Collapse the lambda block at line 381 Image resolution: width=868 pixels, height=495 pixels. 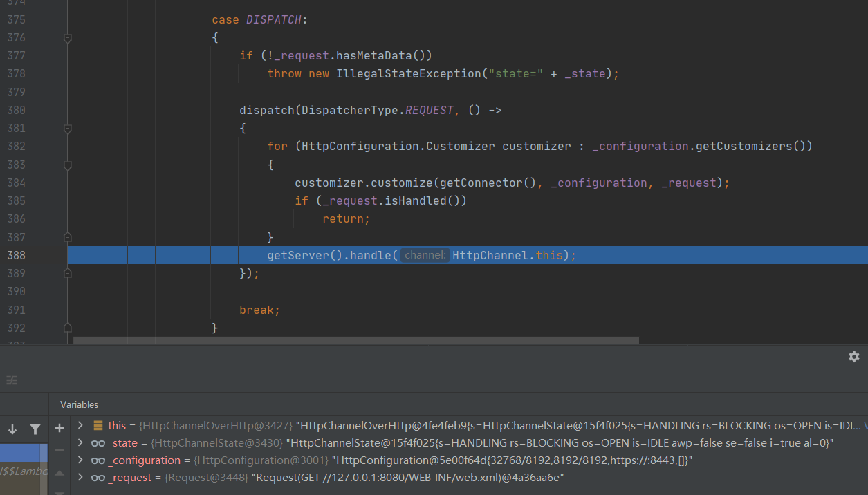68,129
